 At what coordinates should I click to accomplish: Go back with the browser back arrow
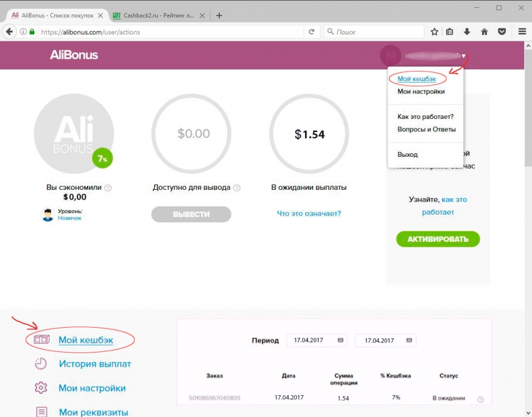pyautogui.click(x=9, y=32)
